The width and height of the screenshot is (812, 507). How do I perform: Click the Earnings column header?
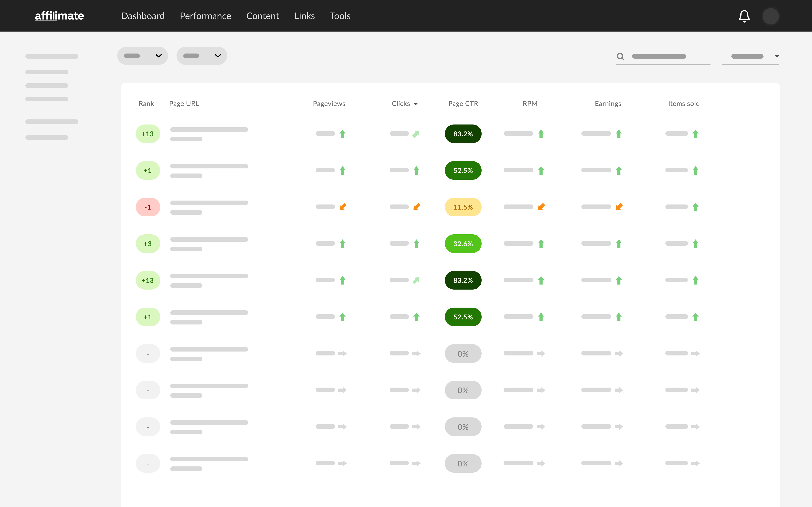coord(608,104)
